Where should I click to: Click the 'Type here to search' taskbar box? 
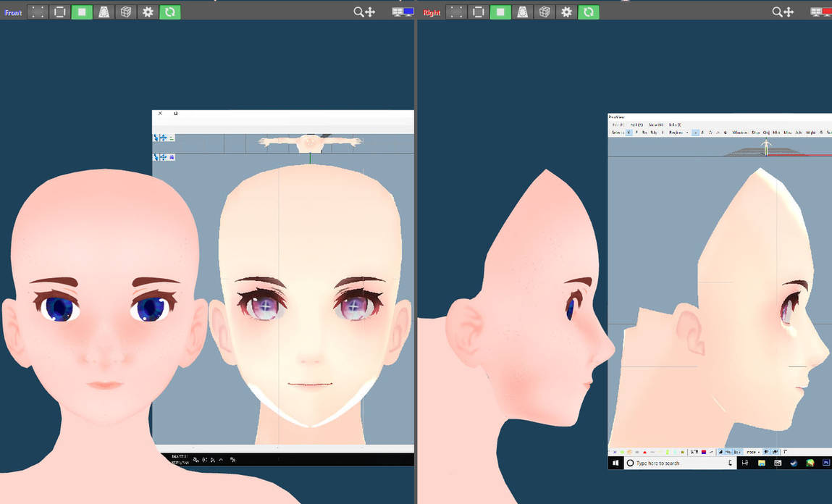680,463
